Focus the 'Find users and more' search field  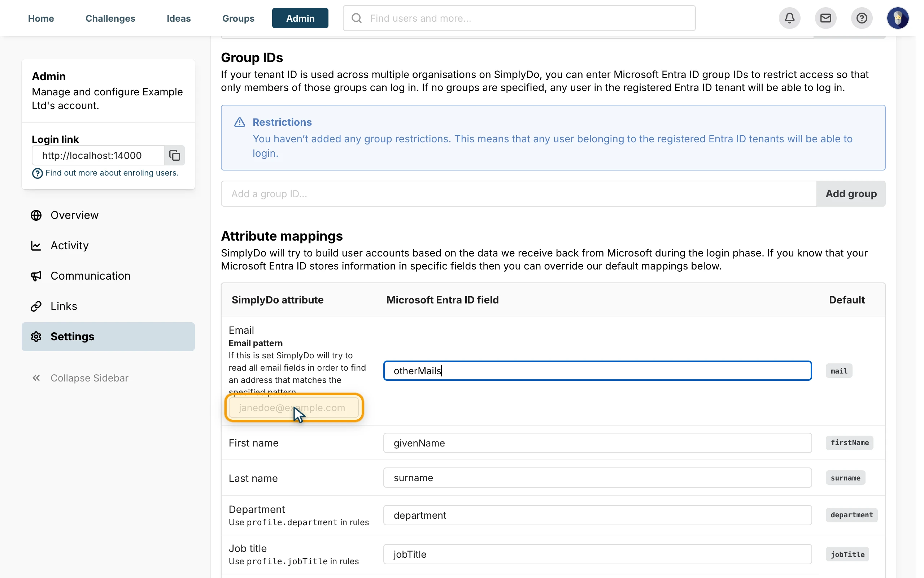click(x=519, y=18)
